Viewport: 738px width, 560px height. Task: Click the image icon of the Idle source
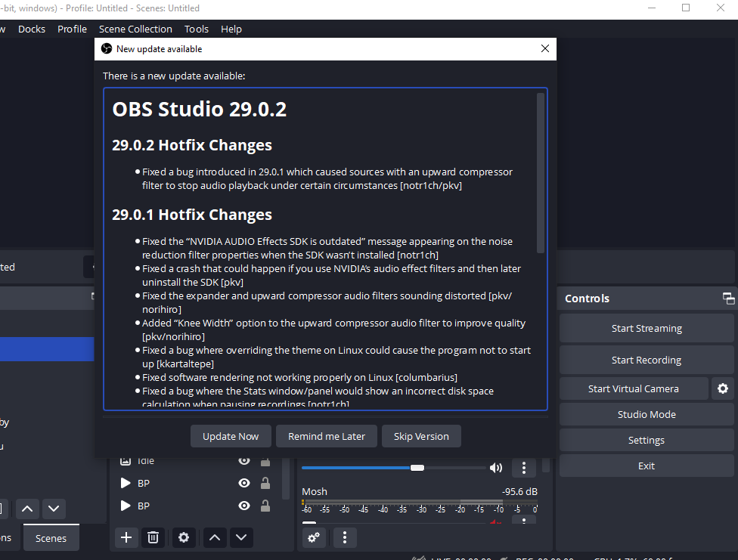[126, 461]
